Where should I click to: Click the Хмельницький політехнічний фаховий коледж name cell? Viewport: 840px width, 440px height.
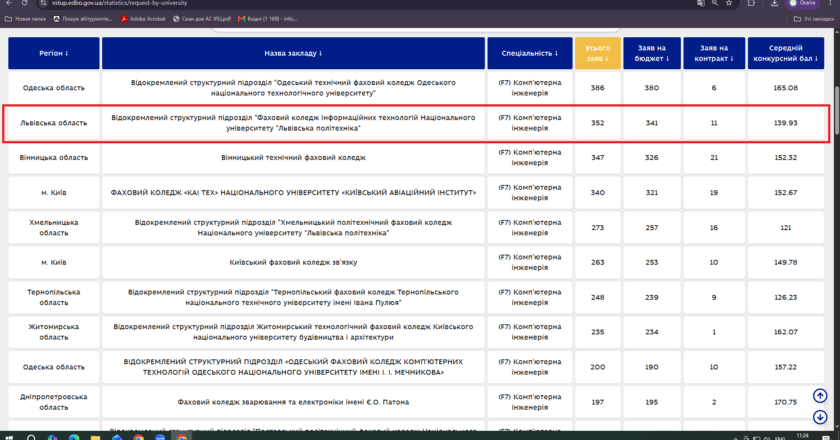[293, 227]
